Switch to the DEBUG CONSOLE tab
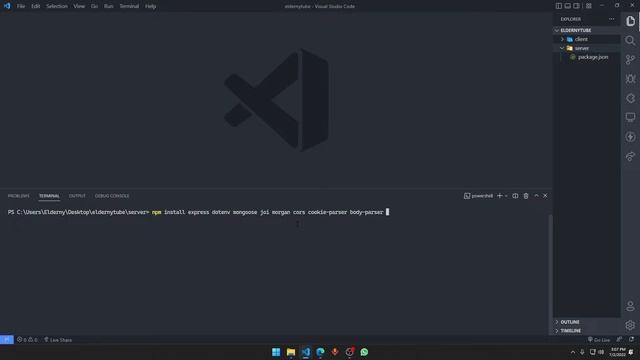The image size is (640, 360). (x=112, y=196)
